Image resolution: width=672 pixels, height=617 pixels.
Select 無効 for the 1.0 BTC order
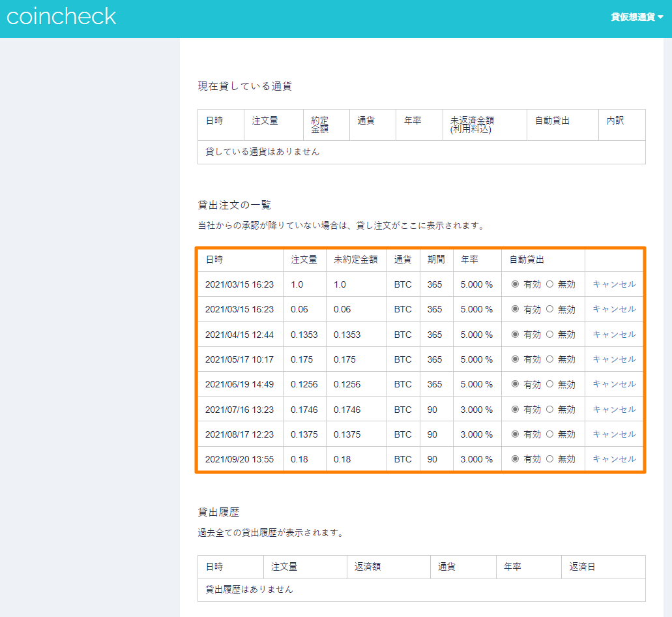(550, 284)
